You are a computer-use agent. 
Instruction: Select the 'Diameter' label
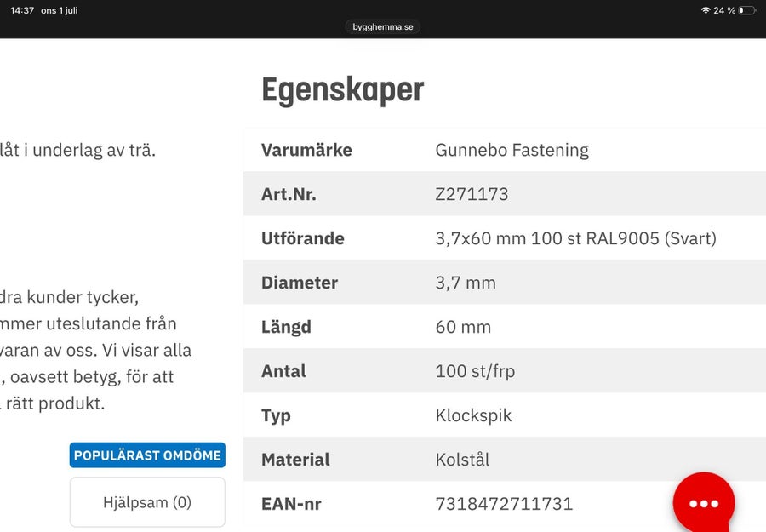pos(300,283)
